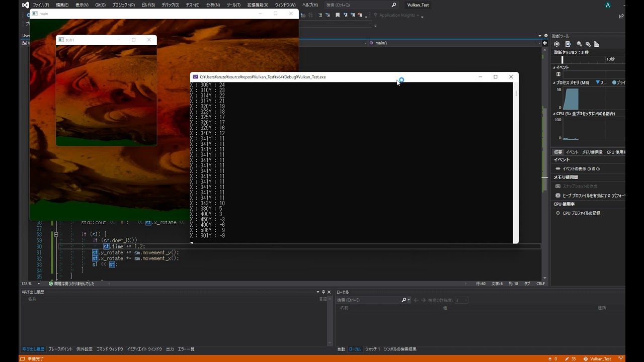
Task: Switch to the ウォッチ 1 tab
Action: 373,349
